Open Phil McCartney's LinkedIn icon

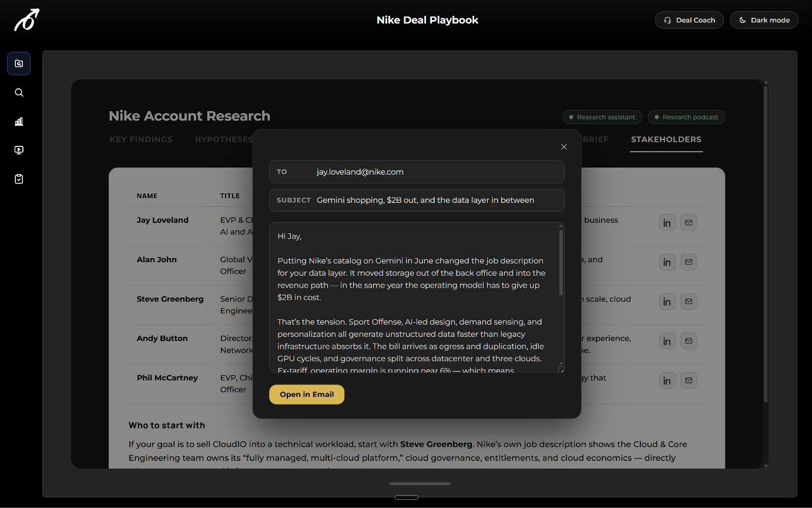coord(667,380)
